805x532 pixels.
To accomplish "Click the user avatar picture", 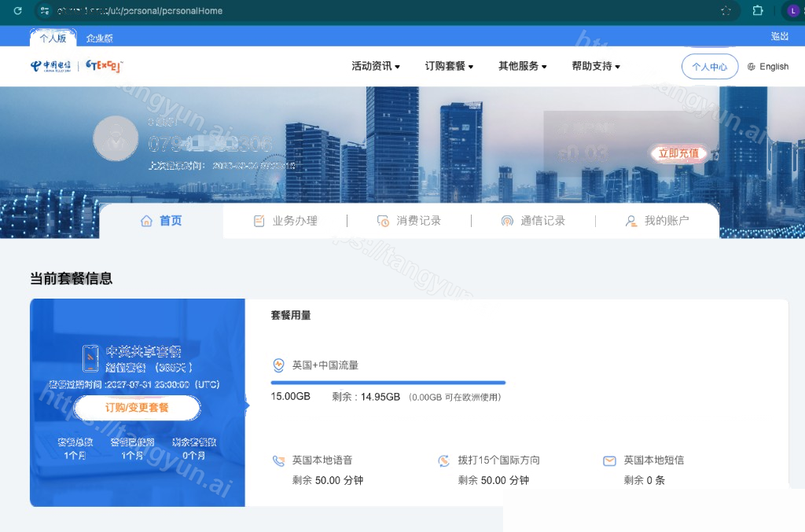I will click(116, 138).
